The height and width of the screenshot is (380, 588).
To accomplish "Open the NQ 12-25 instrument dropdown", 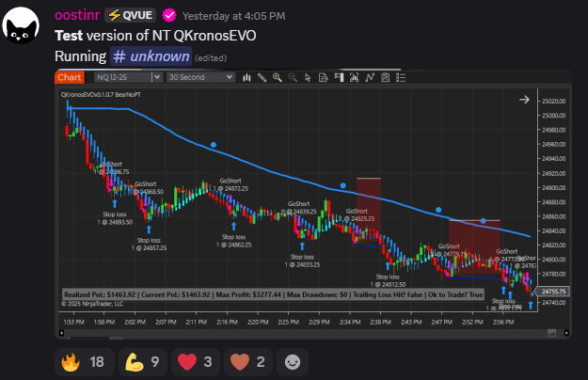I will click(x=125, y=78).
